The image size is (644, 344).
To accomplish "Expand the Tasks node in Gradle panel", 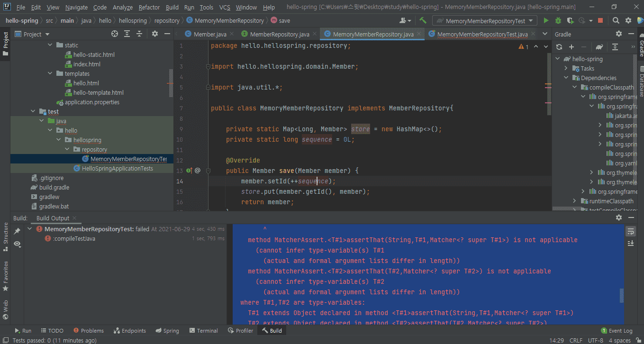I will (566, 69).
